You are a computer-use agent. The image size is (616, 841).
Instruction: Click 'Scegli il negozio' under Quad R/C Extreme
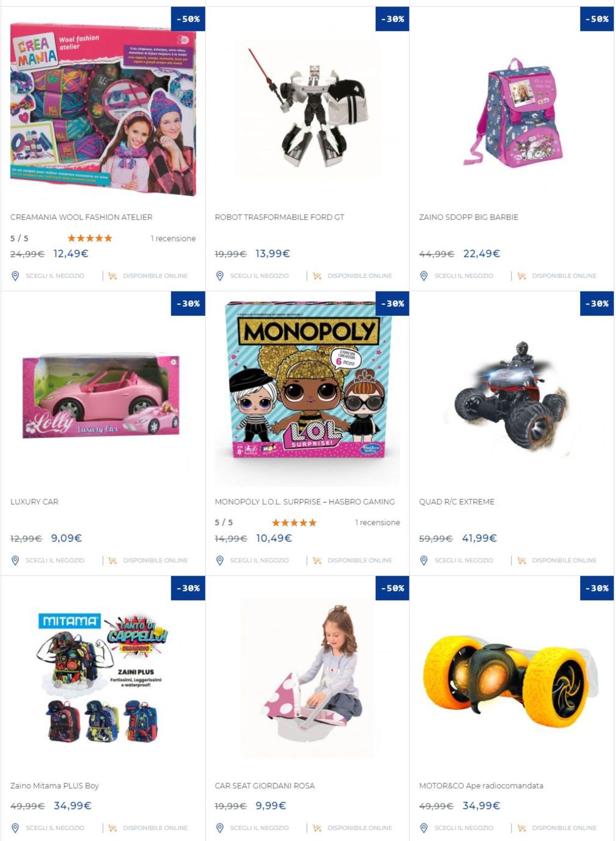coord(464,560)
